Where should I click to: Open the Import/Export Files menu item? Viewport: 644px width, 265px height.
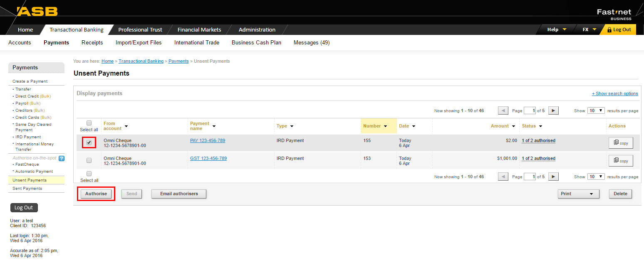(x=139, y=42)
